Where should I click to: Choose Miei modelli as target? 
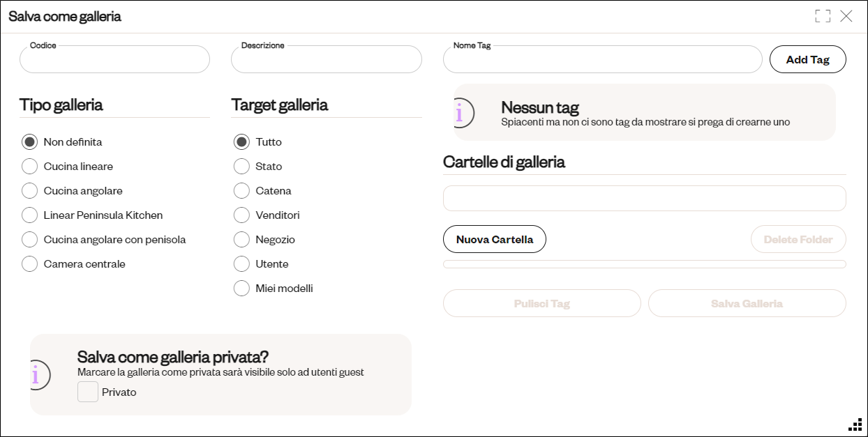(x=241, y=289)
